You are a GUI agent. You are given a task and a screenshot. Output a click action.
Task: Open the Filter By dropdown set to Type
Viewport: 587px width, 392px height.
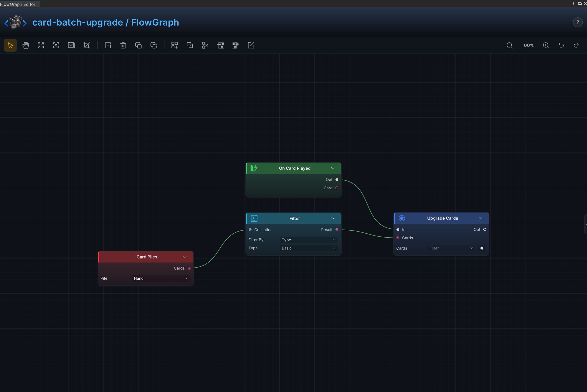click(x=308, y=240)
